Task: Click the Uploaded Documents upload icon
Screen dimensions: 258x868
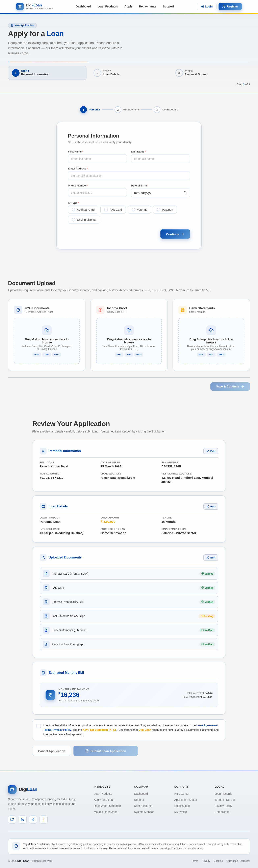Action: pos(43,558)
